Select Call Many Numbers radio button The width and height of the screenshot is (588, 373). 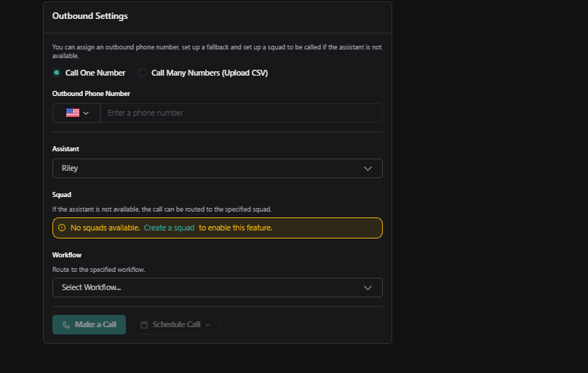143,73
